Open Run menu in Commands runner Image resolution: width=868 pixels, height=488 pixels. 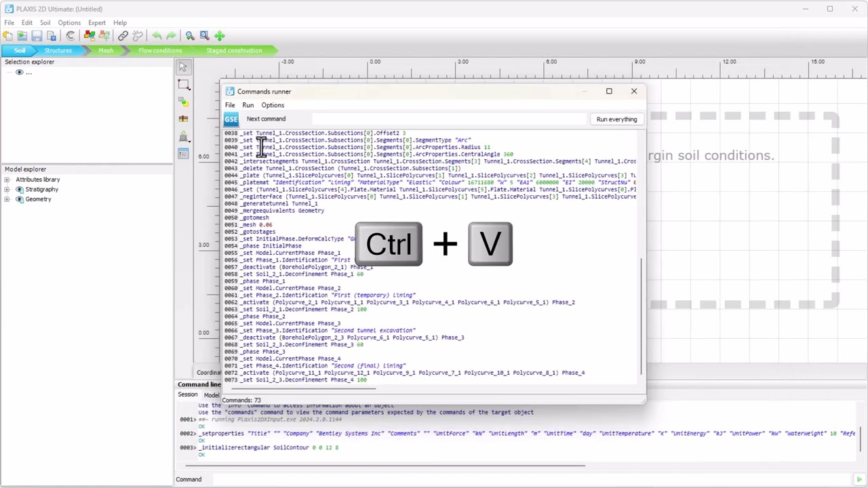coord(248,105)
